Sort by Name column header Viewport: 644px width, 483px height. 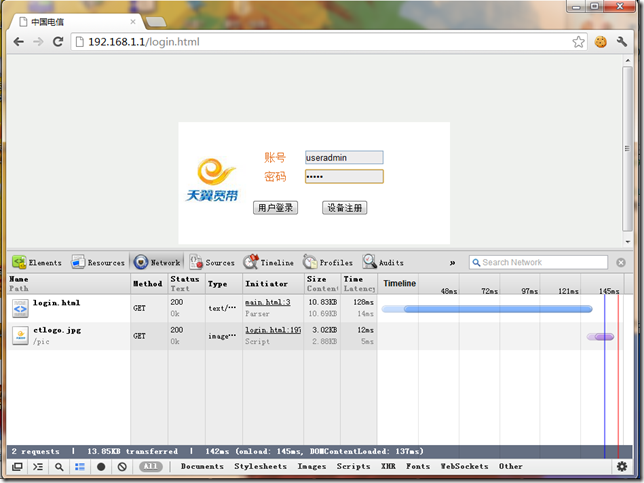click(68, 283)
